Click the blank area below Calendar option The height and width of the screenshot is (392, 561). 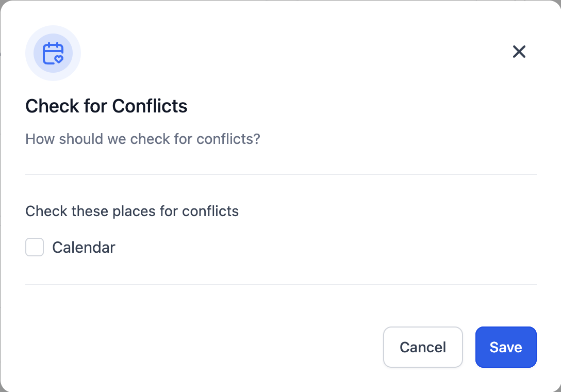point(281,270)
